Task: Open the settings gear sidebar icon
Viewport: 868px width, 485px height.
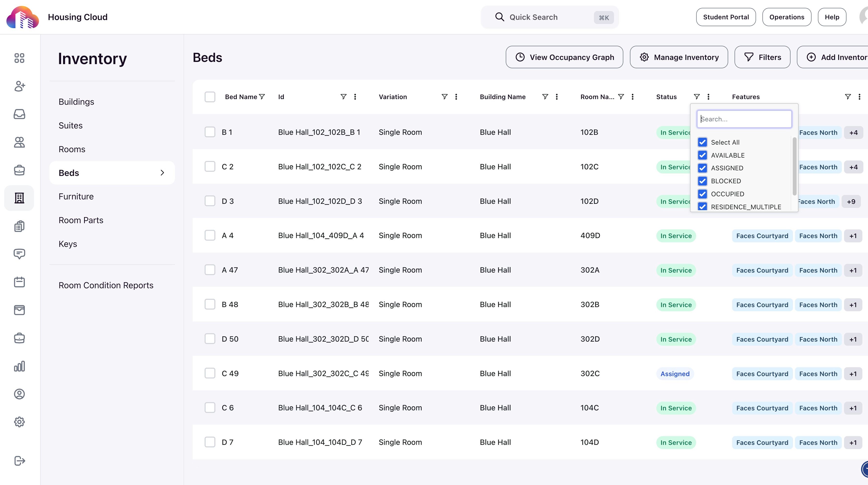Action: [x=19, y=422]
